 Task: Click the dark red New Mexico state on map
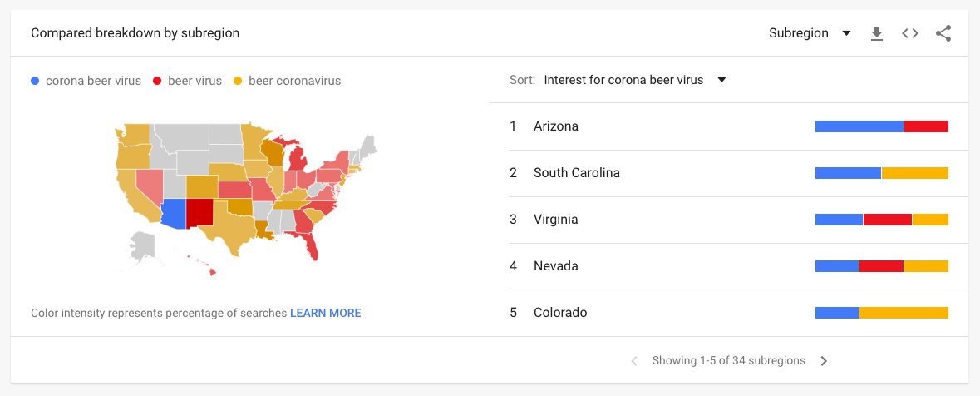point(200,213)
